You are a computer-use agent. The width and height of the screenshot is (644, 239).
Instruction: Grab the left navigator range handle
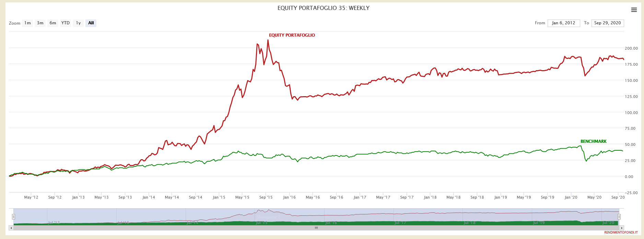click(13, 216)
